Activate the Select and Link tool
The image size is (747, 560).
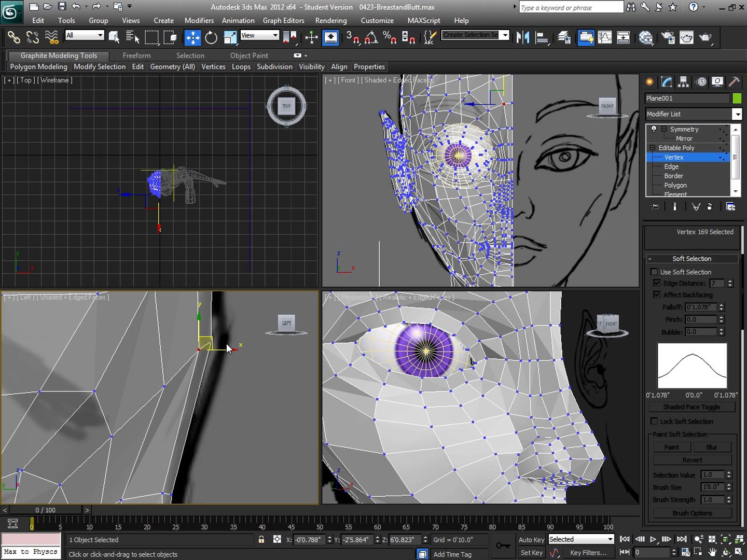coord(14,37)
